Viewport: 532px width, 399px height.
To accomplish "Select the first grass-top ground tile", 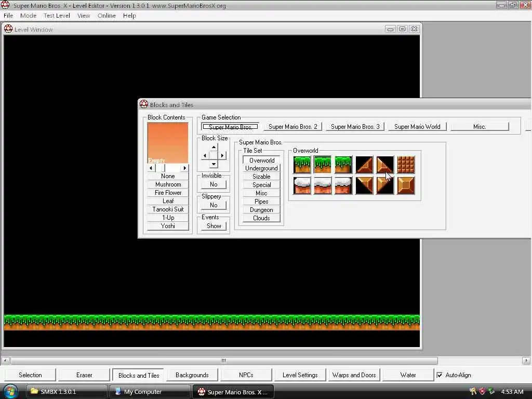I will tap(302, 165).
